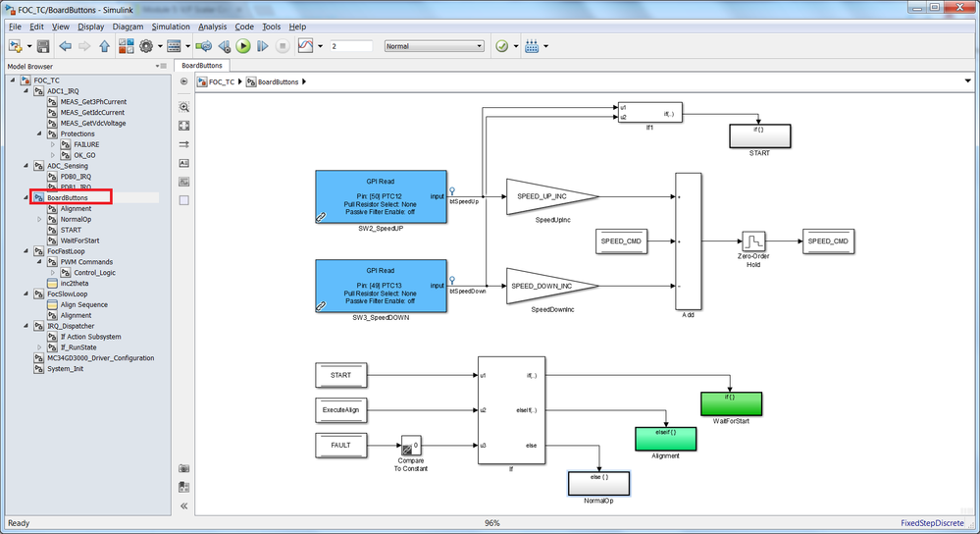Open the Diagram menu
This screenshot has width=980, height=534.
129,27
